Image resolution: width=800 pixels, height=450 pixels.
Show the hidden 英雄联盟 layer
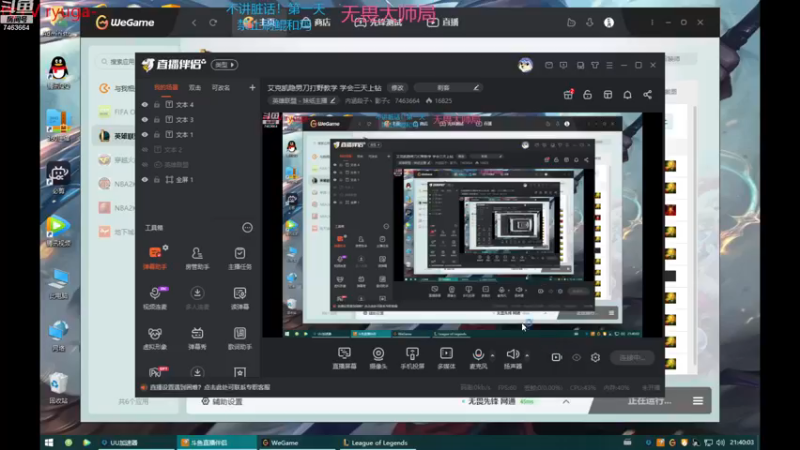145,165
